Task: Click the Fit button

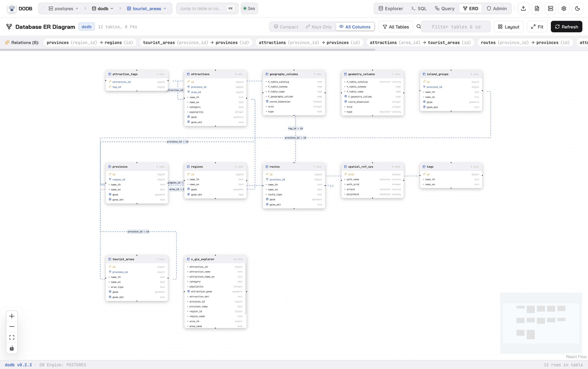Action: pyautogui.click(x=537, y=27)
